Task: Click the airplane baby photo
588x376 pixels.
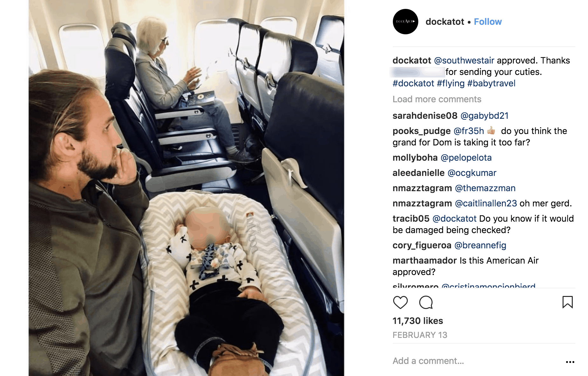Action: (186, 188)
